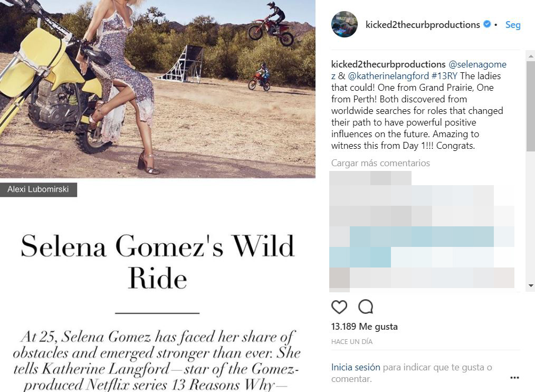The image size is (535, 392).
Task: Expand comments with Cargar más comentarios
Action: click(380, 163)
